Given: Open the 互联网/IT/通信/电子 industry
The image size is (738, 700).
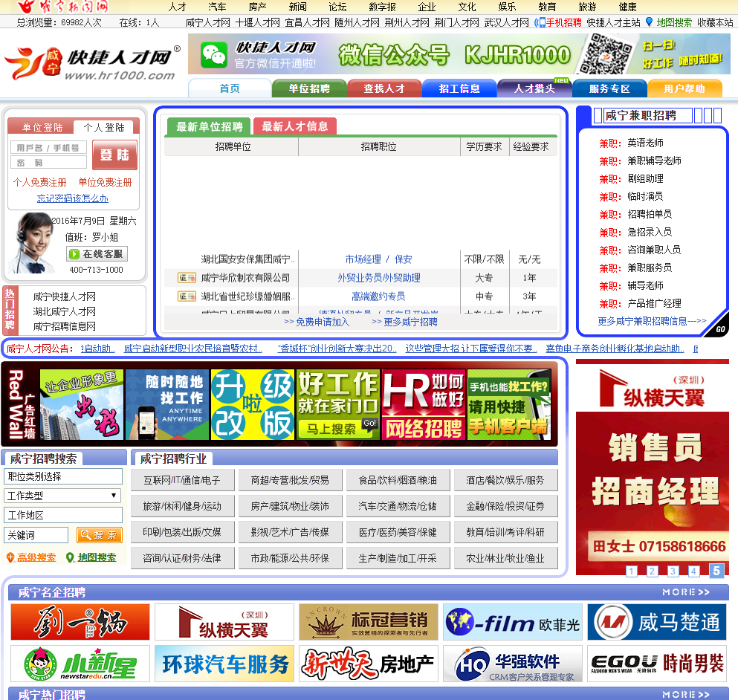Looking at the screenshot, I should click(182, 480).
